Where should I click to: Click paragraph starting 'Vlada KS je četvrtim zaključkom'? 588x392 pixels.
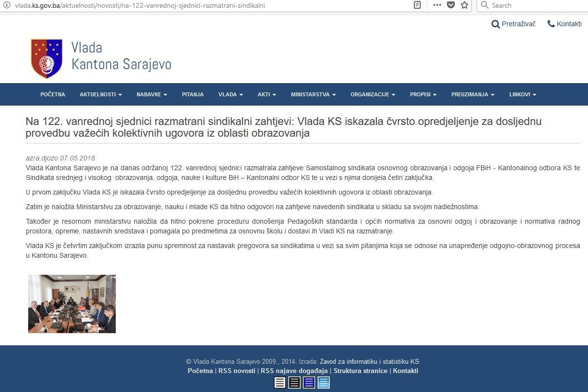click(303, 250)
